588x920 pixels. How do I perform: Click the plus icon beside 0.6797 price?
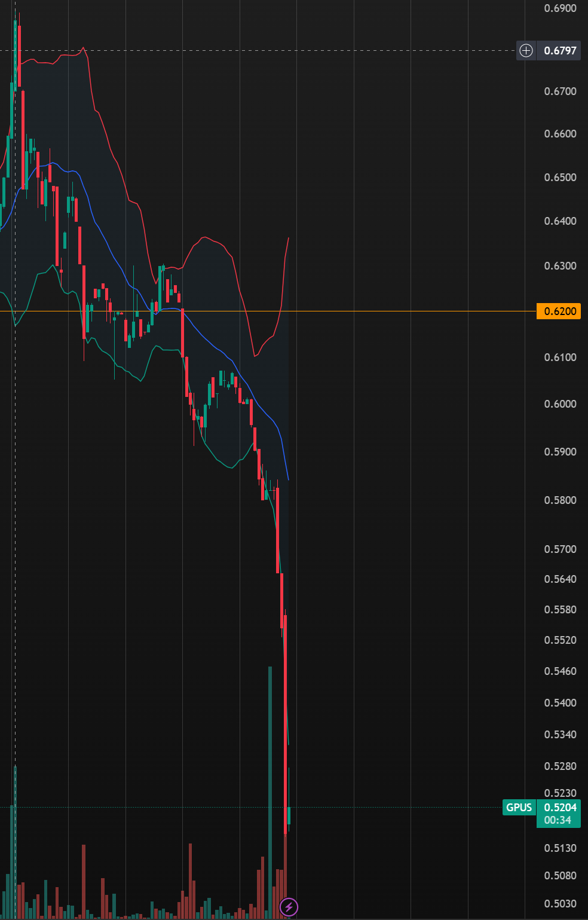point(526,50)
